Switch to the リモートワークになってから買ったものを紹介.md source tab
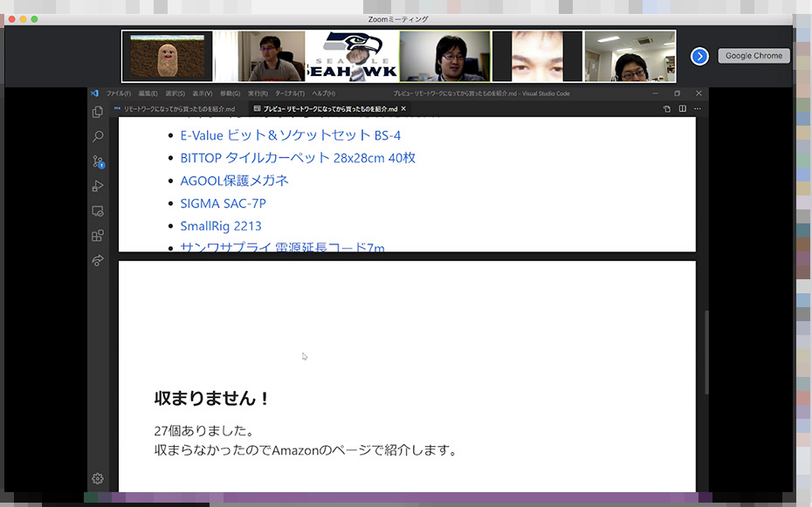This screenshot has width=812, height=507. 175,109
